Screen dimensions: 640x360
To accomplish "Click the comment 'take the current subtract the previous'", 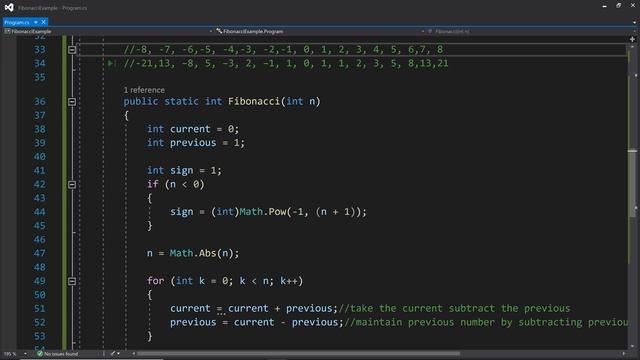I will [x=454, y=309].
